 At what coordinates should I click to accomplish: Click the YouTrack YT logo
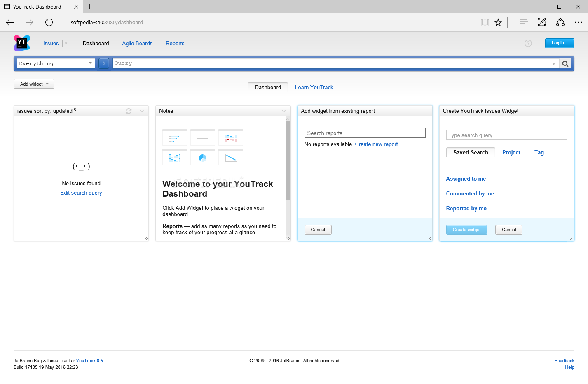[x=22, y=43]
